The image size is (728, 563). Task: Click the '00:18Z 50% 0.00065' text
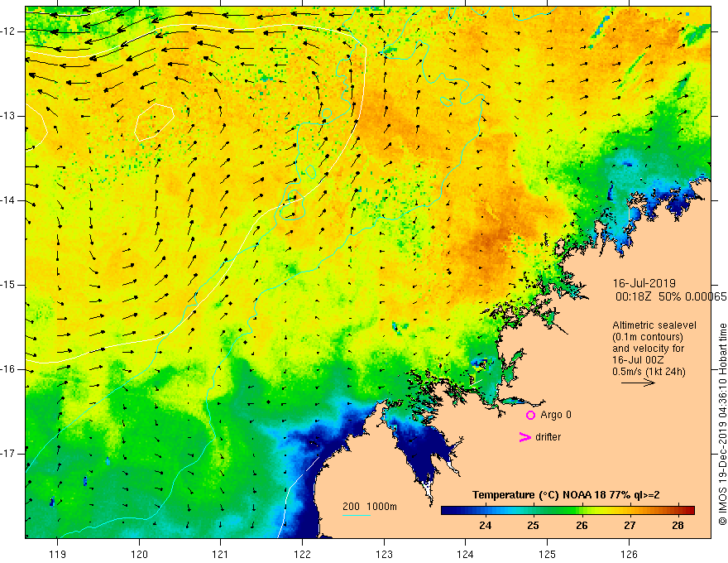pos(671,296)
